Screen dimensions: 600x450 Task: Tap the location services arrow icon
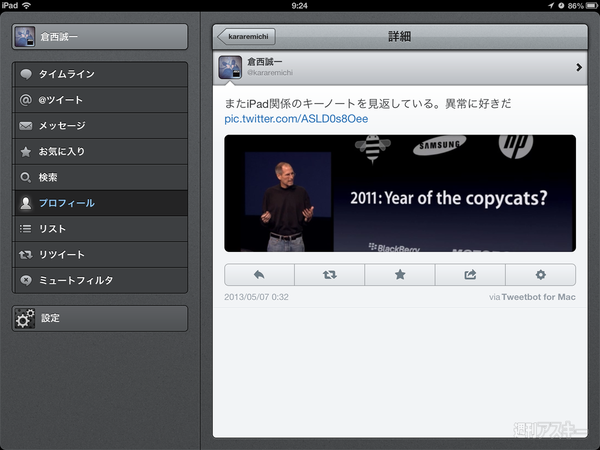point(551,5)
